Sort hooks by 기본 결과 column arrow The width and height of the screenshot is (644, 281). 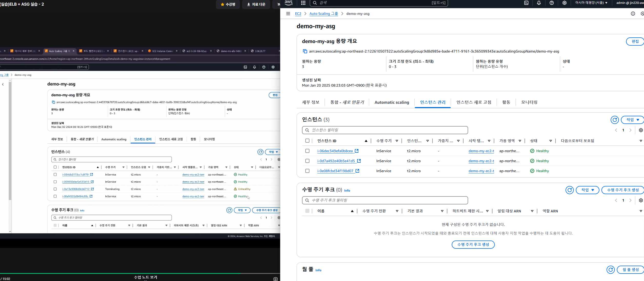tap(442, 211)
